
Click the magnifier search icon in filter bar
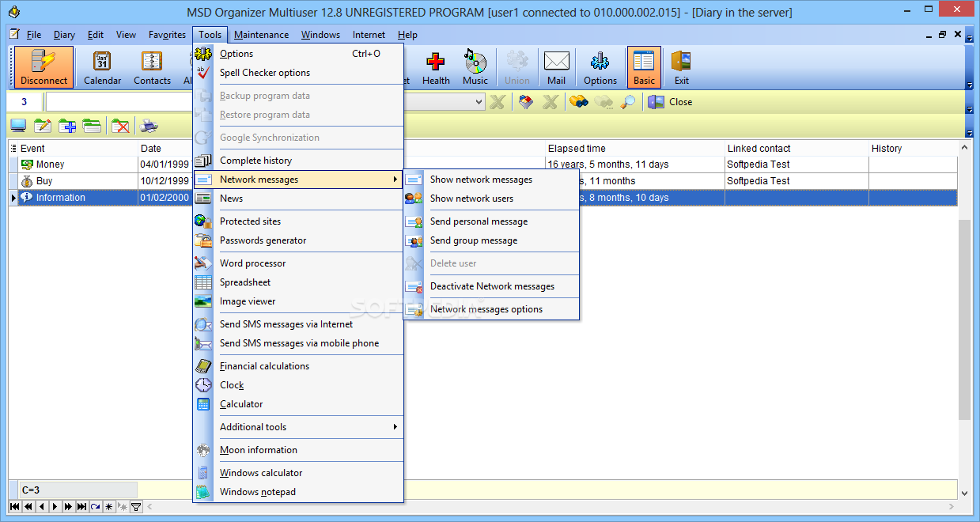coord(628,102)
